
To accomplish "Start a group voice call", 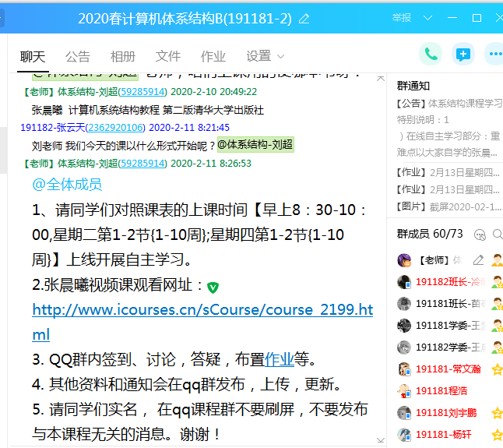I will point(430,54).
